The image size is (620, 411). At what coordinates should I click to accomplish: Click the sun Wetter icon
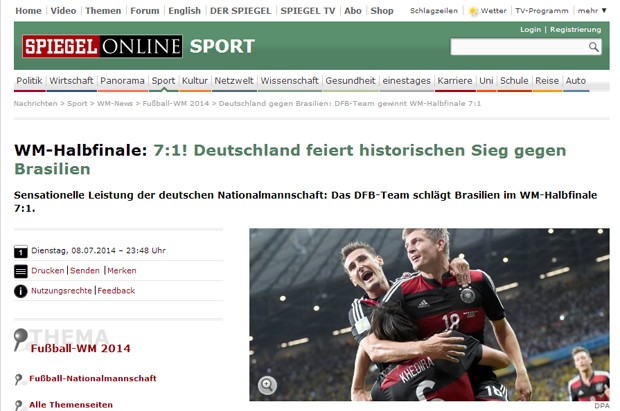[473, 11]
